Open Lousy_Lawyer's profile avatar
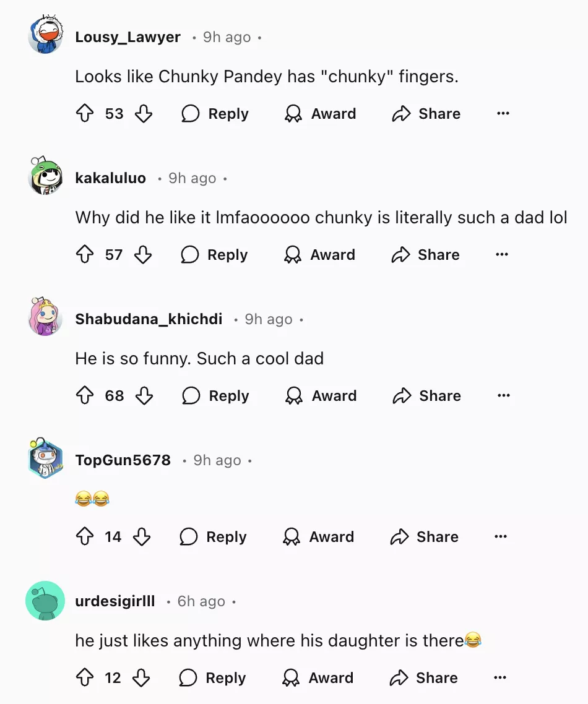This screenshot has width=588, height=704. click(x=46, y=36)
